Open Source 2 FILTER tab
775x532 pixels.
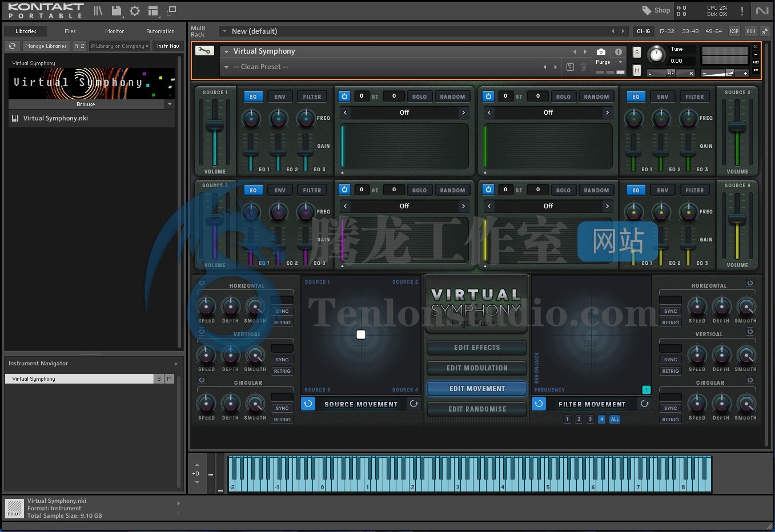click(x=694, y=96)
